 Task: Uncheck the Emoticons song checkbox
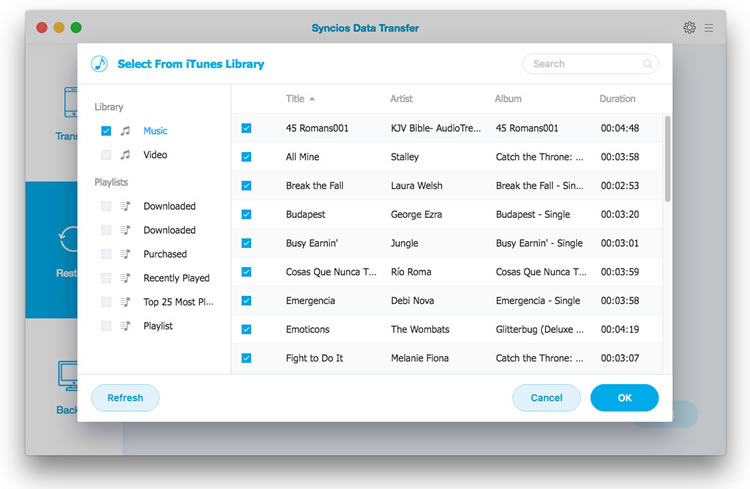pyautogui.click(x=246, y=329)
